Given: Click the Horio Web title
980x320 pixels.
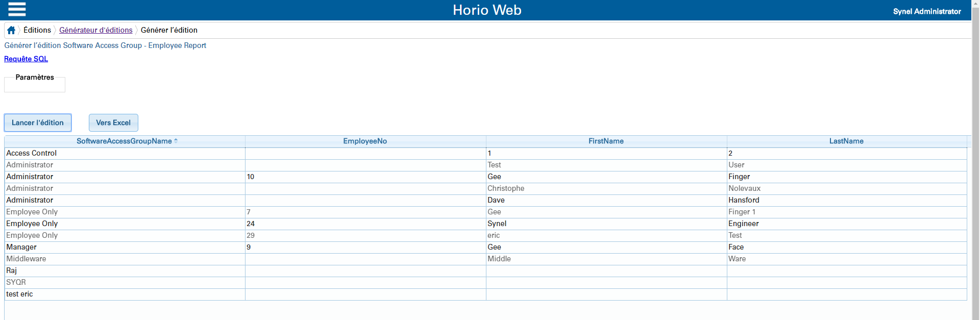Looking at the screenshot, I should coord(487,10).
